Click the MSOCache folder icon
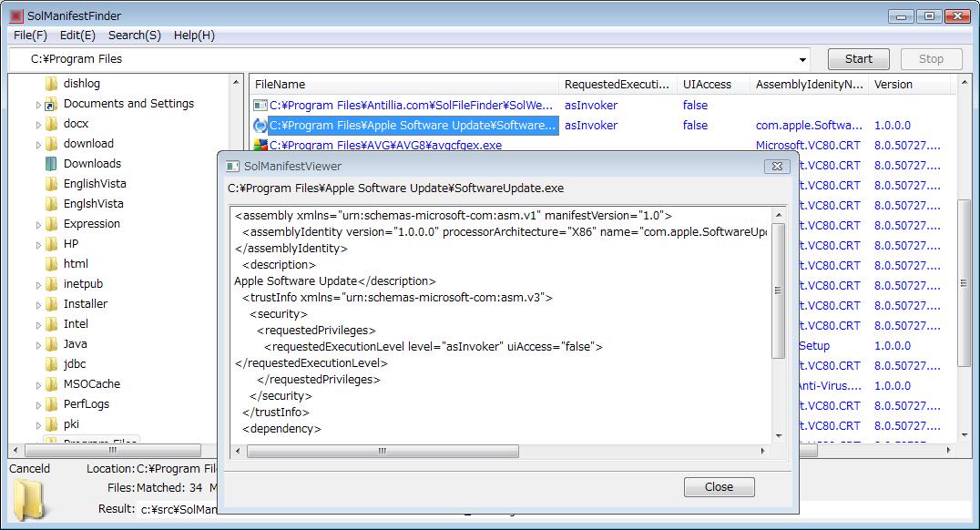 coord(51,383)
